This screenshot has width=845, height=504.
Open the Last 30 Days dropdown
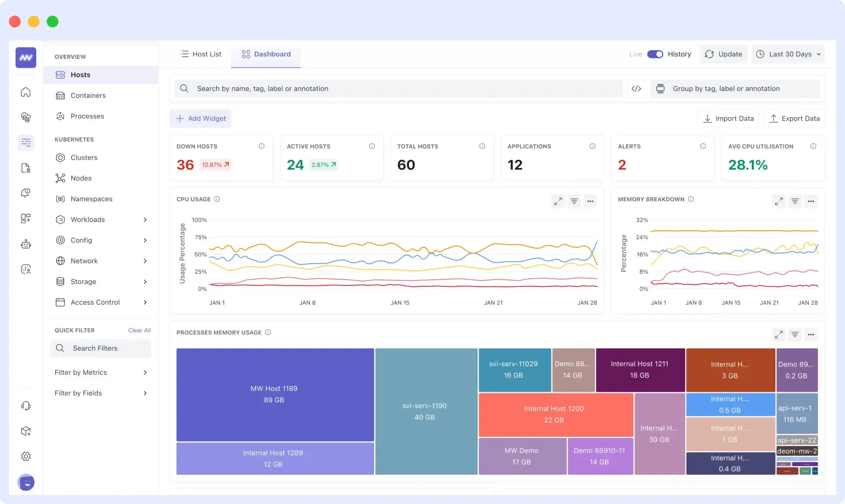788,54
